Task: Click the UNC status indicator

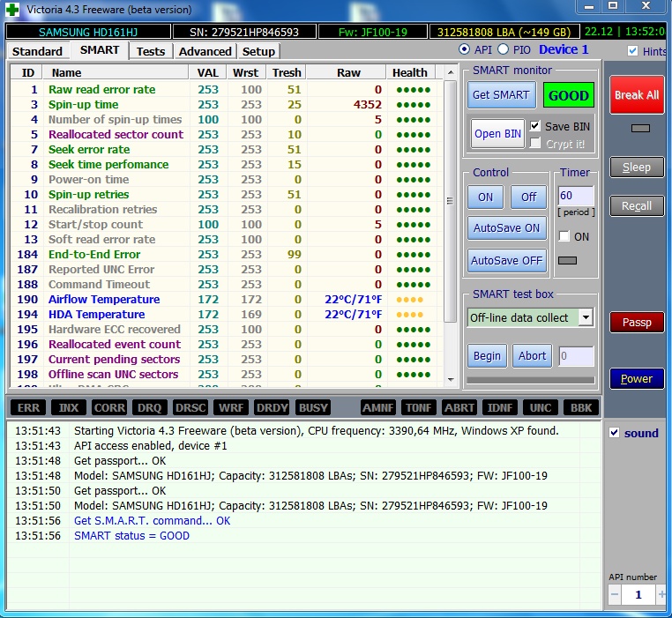Action: tap(541, 407)
